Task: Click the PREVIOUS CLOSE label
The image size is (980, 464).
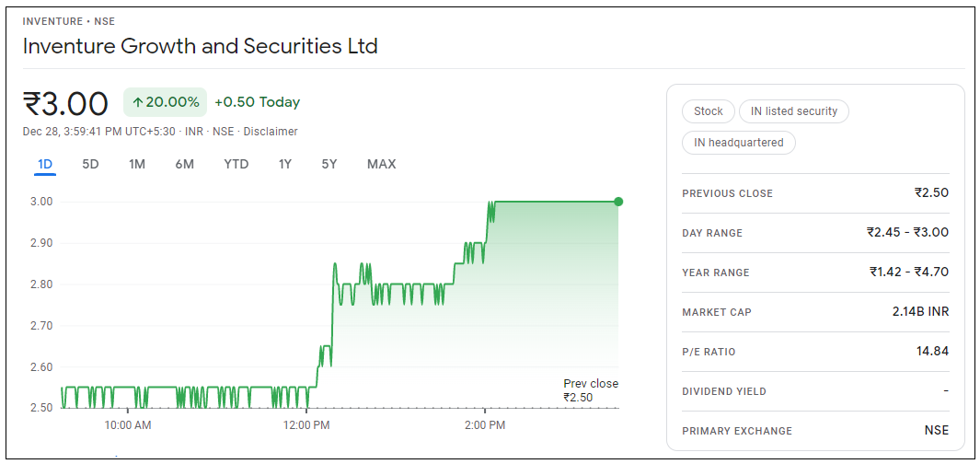Action: (728, 194)
